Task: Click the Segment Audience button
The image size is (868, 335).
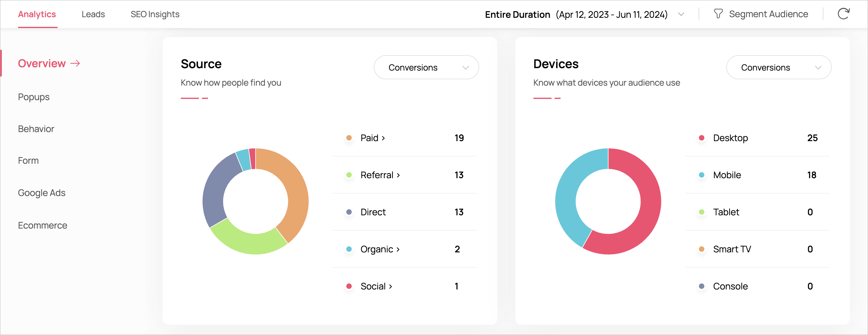Action: (768, 14)
